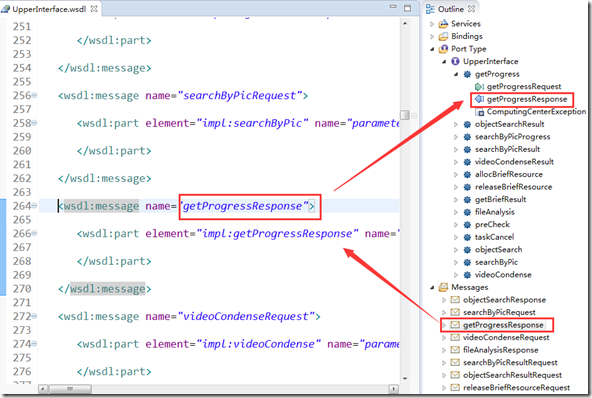Click "impl:getProgressResponse" on line 266
This screenshot has width=592, height=398.
(277, 234)
